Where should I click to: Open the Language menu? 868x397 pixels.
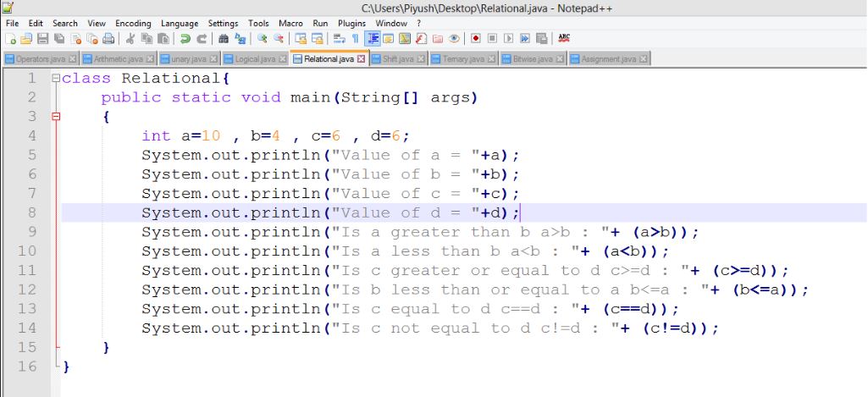point(180,23)
